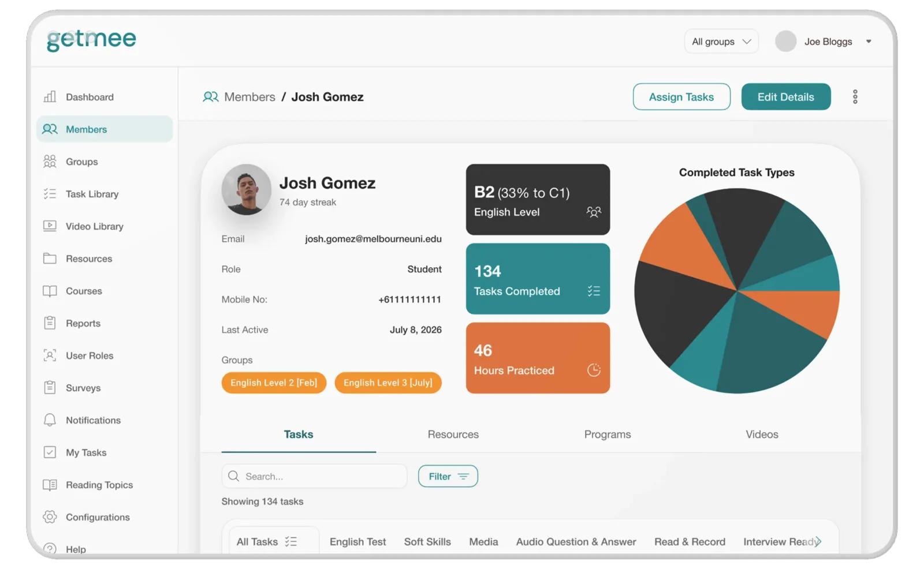This screenshot has height=569, width=924.
Task: Open the three-dot more options menu
Action: click(855, 96)
